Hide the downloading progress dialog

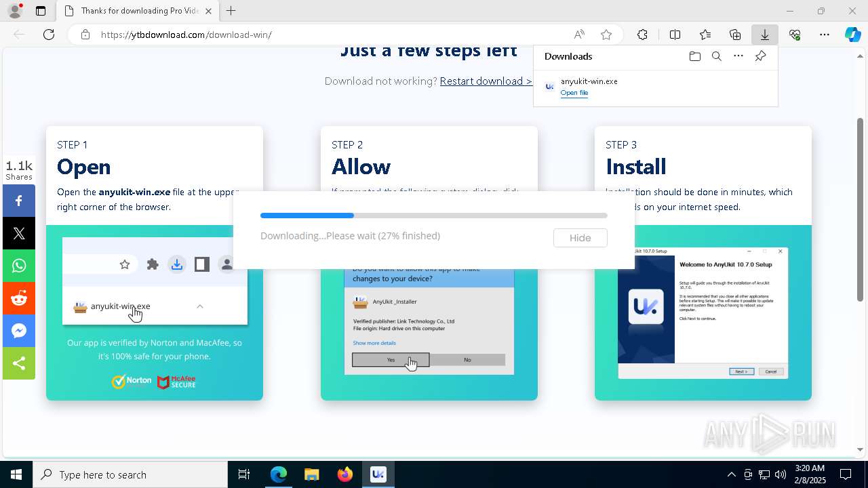(x=580, y=238)
